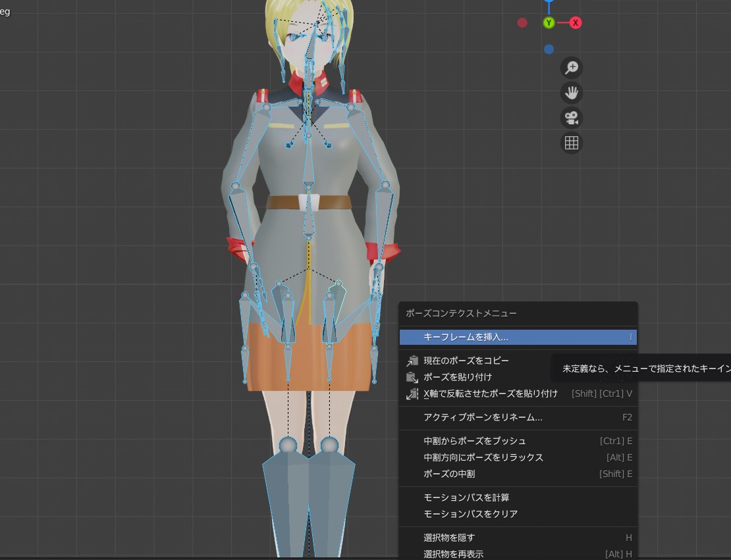Screen dimensions: 731x560
Task: Click the paste pose icon
Action: pyautogui.click(x=412, y=377)
